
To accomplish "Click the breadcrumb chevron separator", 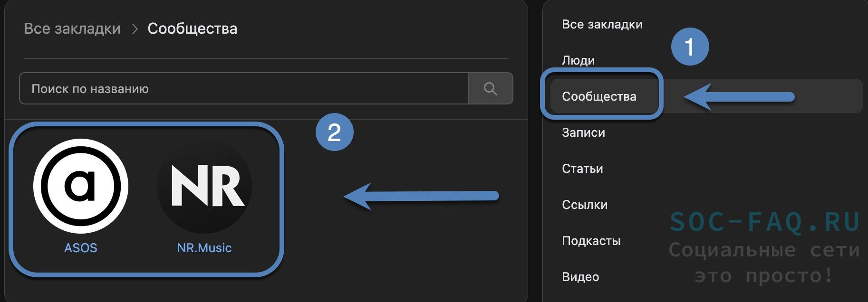I will pyautogui.click(x=135, y=29).
